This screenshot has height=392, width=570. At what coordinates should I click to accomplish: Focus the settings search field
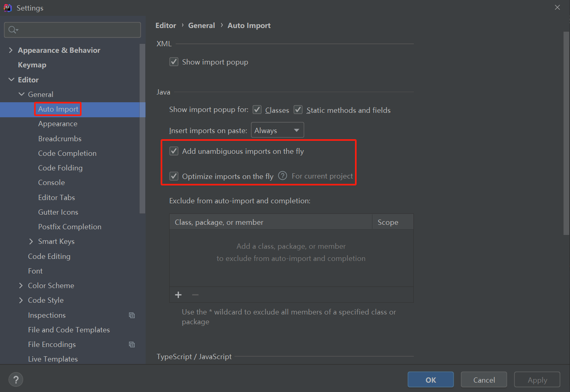pyautogui.click(x=77, y=30)
